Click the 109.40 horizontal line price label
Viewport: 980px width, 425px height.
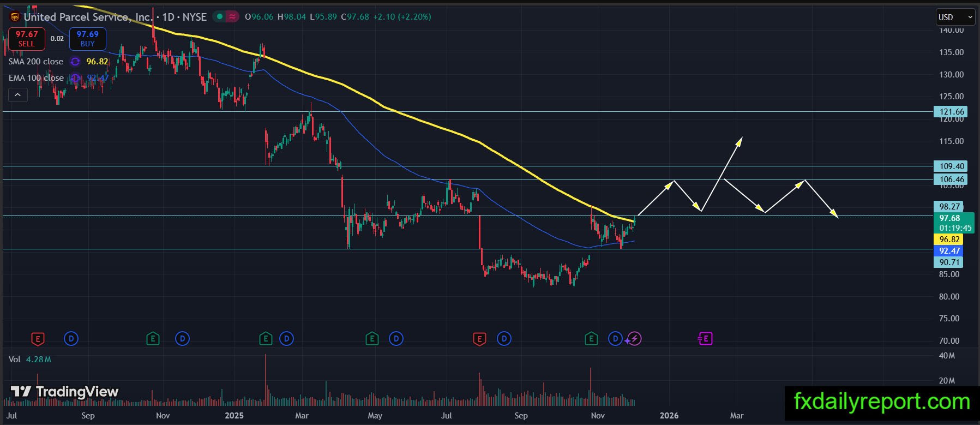point(951,166)
